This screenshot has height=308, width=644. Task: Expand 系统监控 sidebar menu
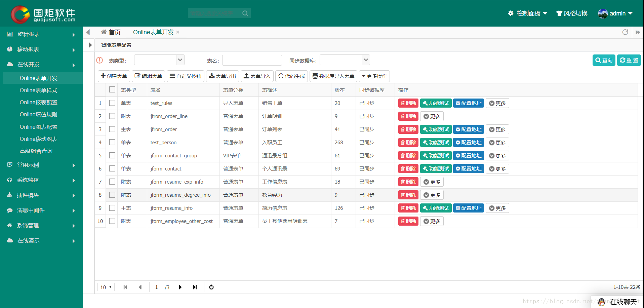tap(41, 180)
